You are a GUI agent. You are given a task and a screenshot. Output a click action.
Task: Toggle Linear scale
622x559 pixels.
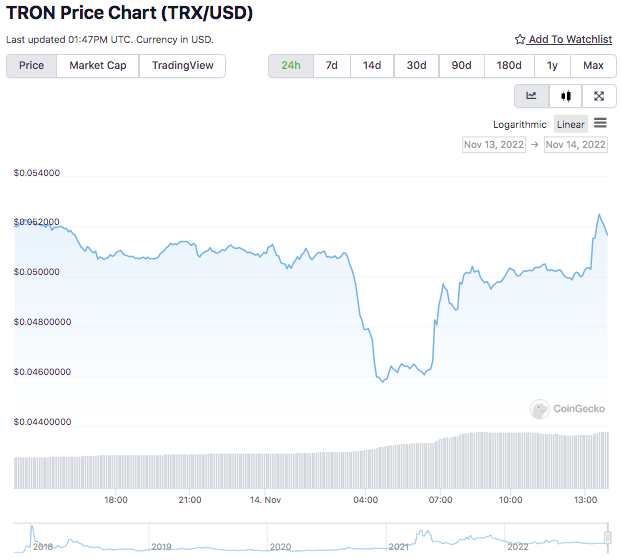(x=570, y=125)
